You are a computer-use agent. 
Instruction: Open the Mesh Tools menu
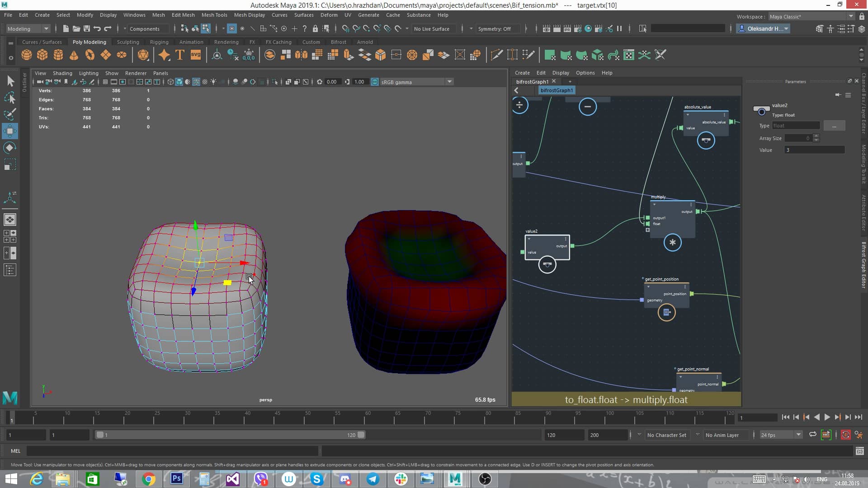(x=214, y=15)
